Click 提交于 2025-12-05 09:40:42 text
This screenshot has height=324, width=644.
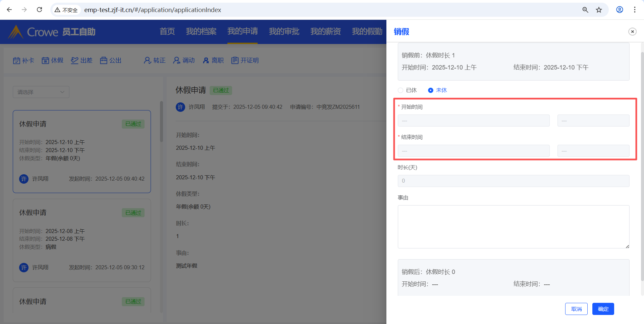coord(247,107)
